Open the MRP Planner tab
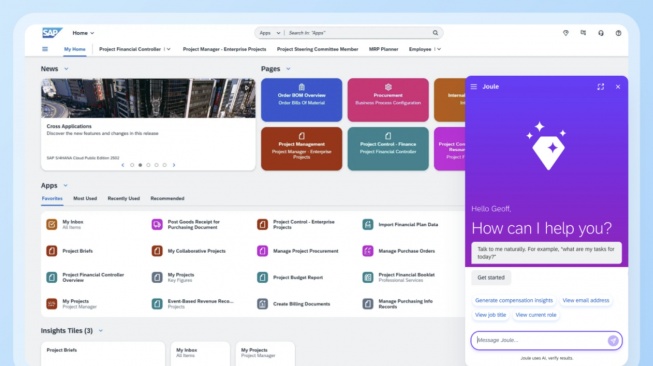This screenshot has height=366, width=653. tap(384, 49)
